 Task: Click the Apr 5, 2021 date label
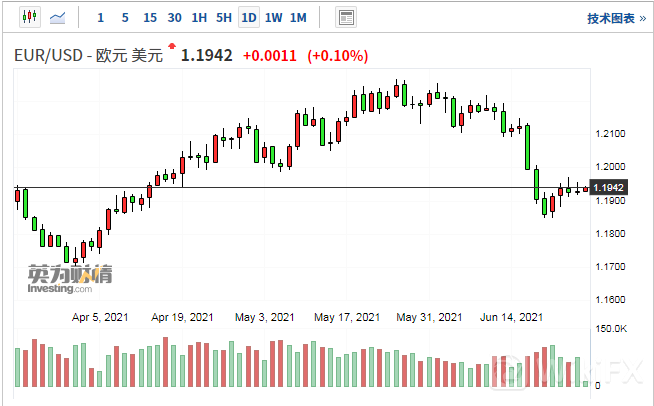pyautogui.click(x=99, y=317)
